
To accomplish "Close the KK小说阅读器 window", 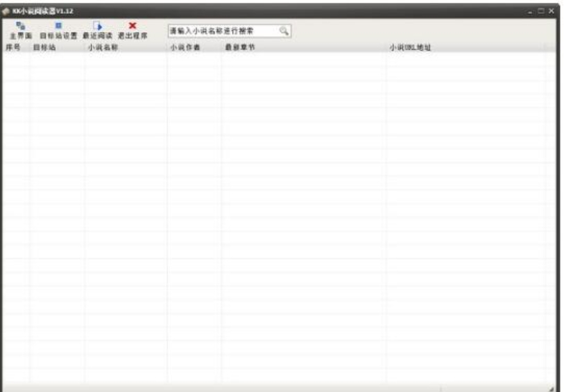I will 552,11.
